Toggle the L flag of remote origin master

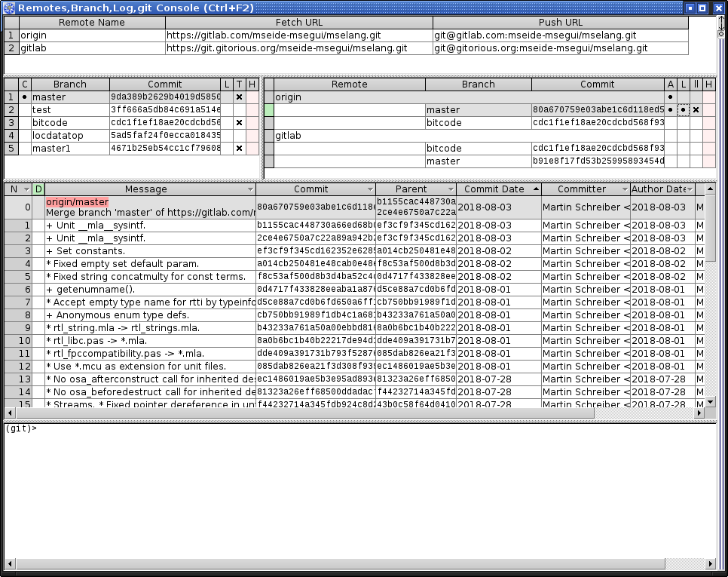click(683, 110)
